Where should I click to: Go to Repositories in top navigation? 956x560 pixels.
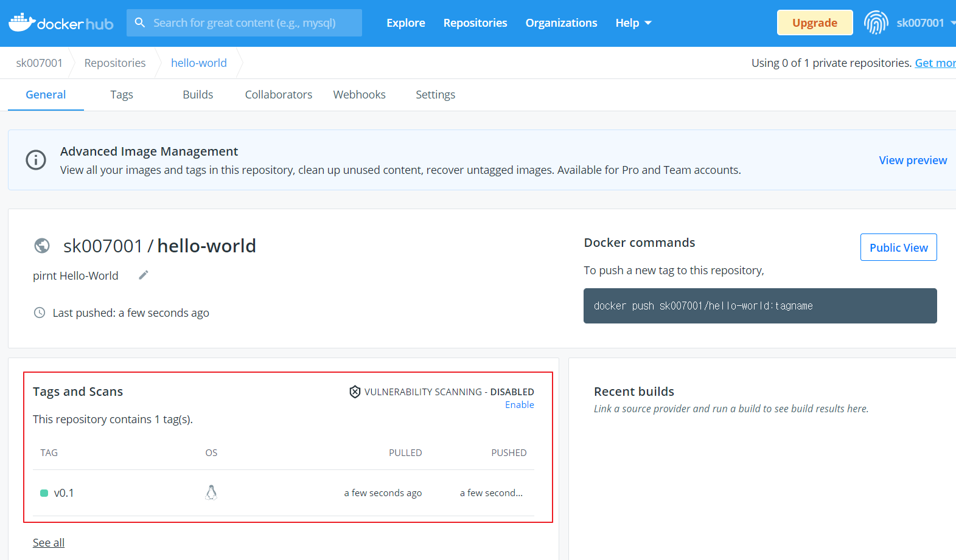pos(475,22)
